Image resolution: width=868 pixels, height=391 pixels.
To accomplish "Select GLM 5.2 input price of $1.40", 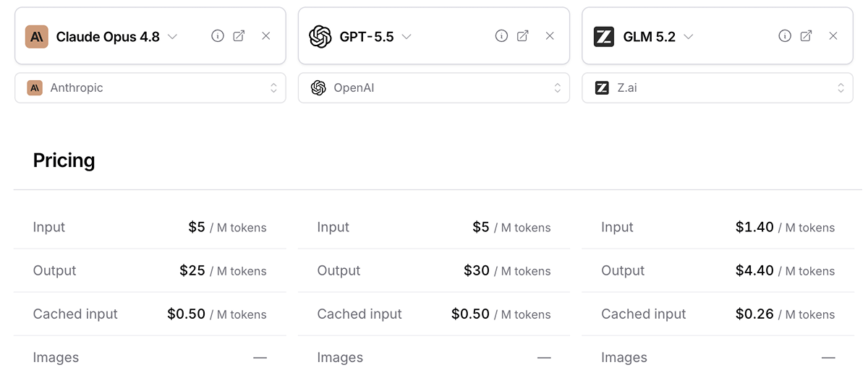I will [754, 227].
